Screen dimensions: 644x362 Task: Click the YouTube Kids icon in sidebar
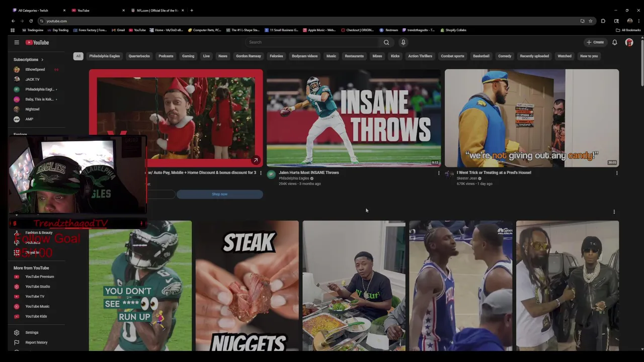pyautogui.click(x=17, y=316)
